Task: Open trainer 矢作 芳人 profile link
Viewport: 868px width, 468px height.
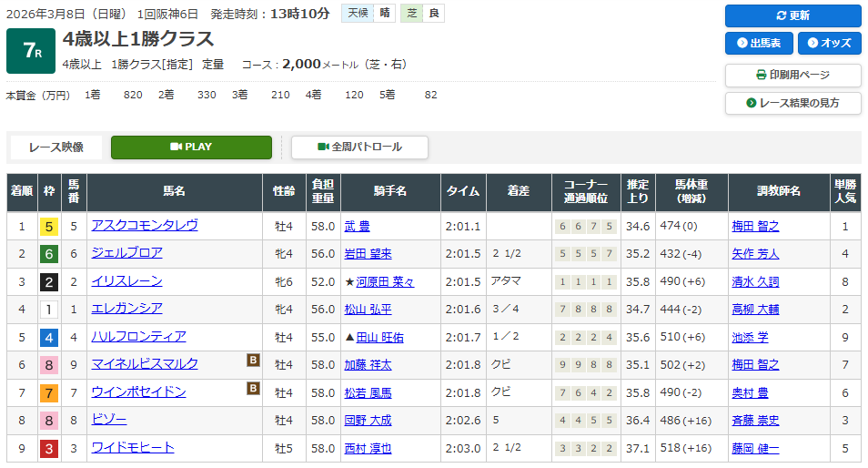Action: click(755, 254)
